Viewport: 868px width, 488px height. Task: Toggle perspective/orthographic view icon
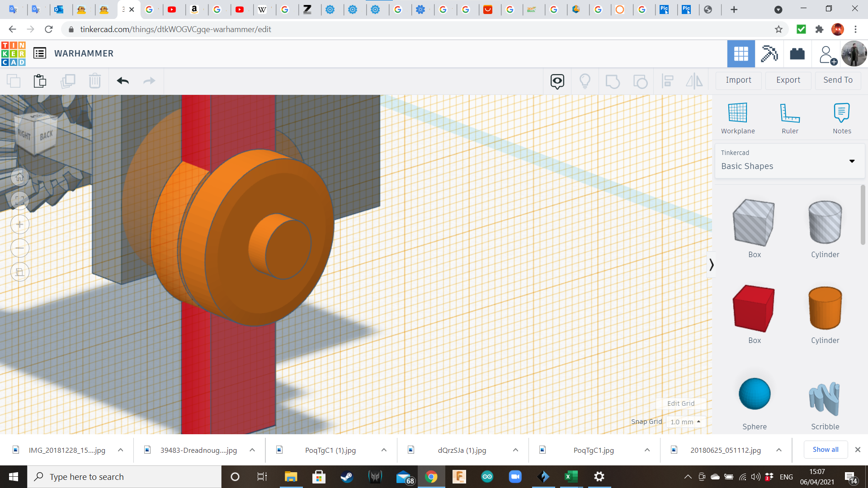click(x=20, y=272)
